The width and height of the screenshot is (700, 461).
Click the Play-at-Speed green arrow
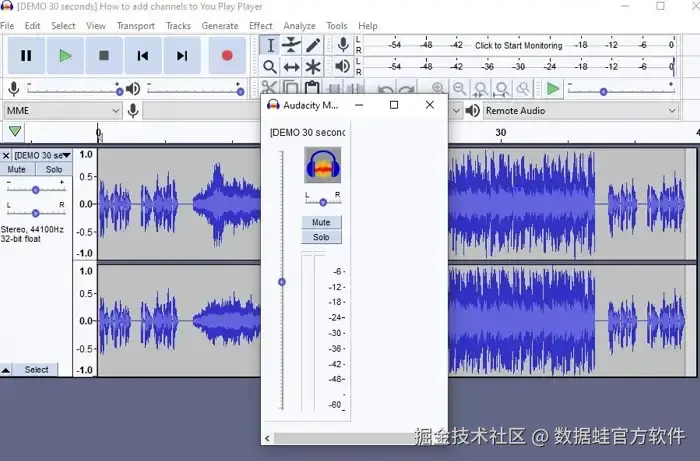(x=553, y=88)
